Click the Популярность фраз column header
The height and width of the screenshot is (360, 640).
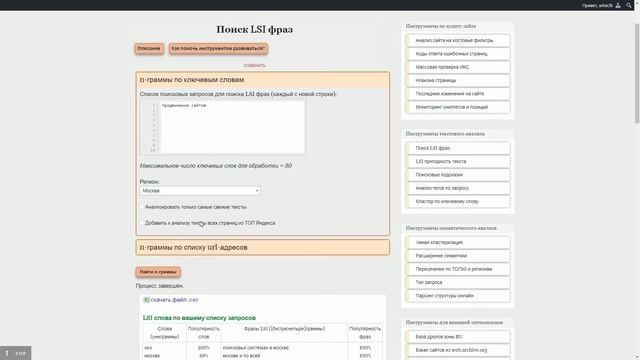coord(365,333)
